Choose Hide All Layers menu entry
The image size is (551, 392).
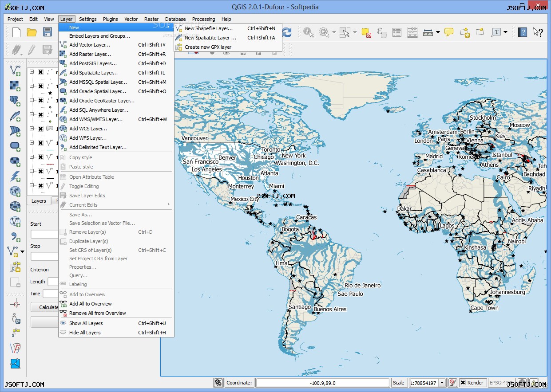tap(116, 333)
